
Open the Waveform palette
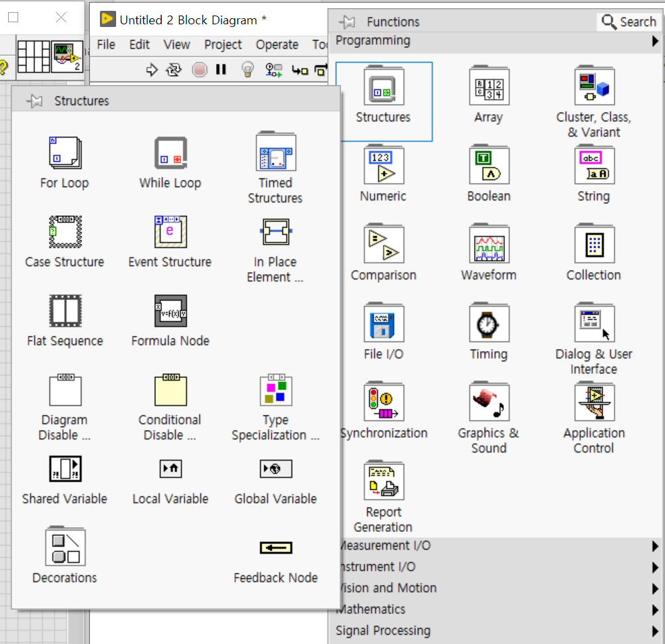pyautogui.click(x=489, y=243)
